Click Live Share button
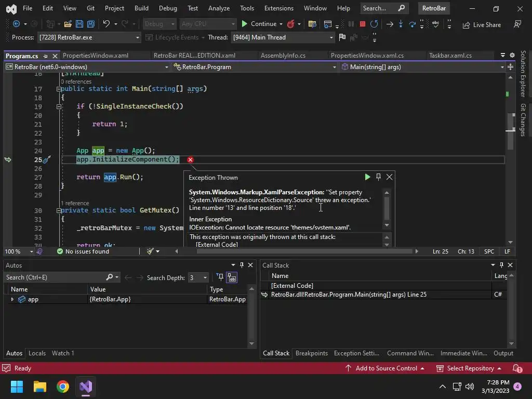 click(482, 25)
